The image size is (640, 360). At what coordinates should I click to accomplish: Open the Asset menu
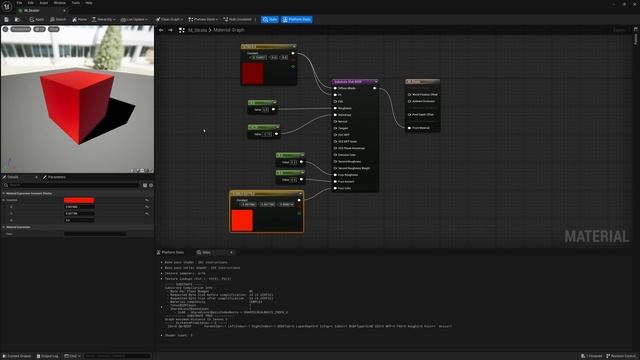pos(44,3)
